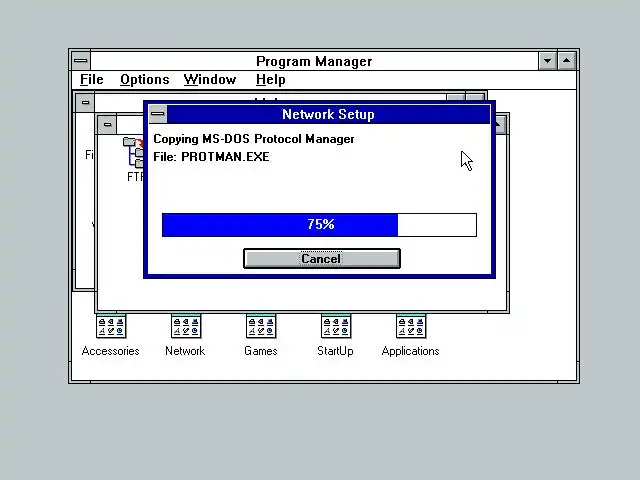Click the 'File: PROTMAN.EXE' text

click(211, 157)
